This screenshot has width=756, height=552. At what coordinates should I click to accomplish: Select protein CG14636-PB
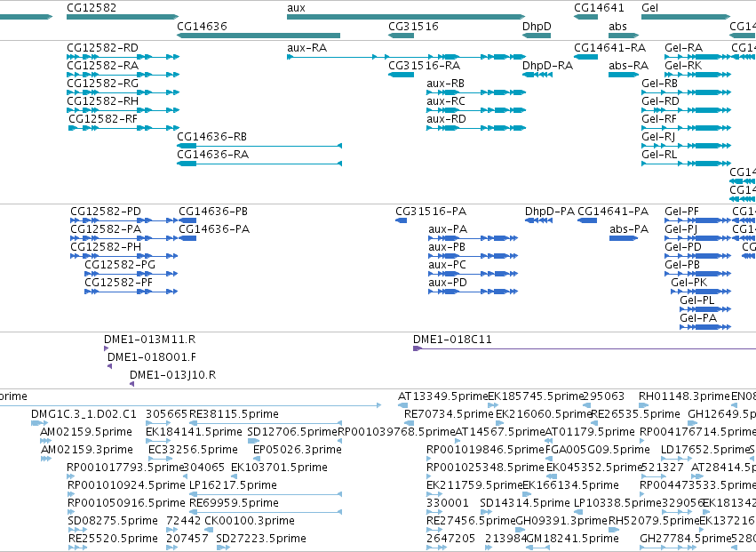[x=187, y=220]
